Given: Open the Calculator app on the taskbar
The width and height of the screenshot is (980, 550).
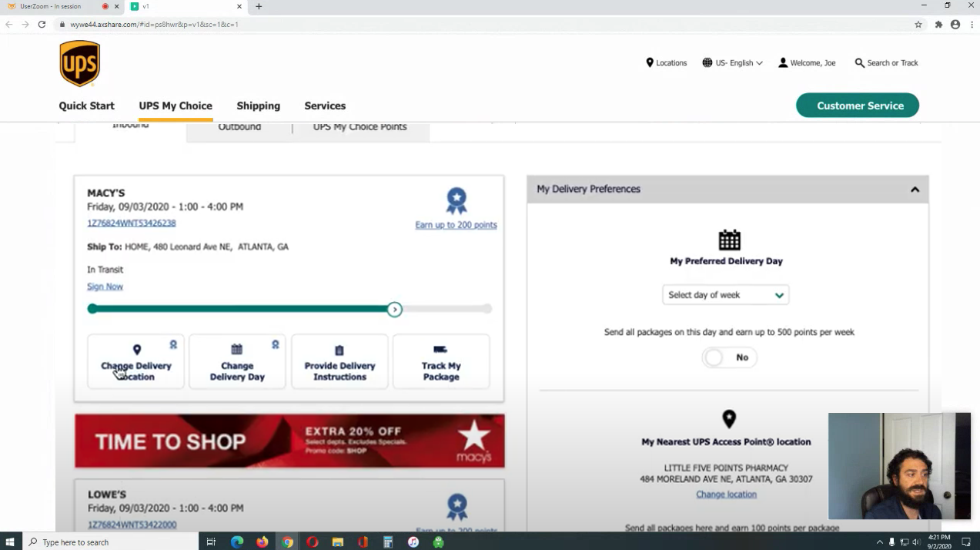Looking at the screenshot, I should 388,542.
